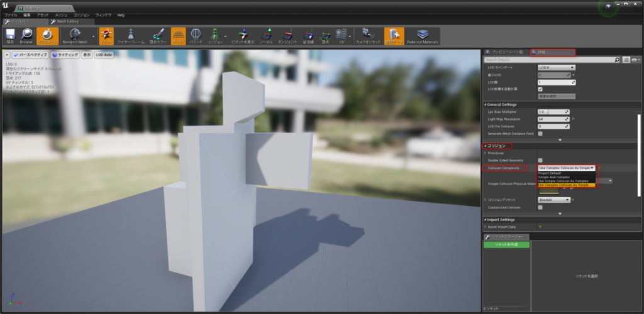Click the Unreal Engine logo icon
644x314 pixels.
tap(6, 6)
